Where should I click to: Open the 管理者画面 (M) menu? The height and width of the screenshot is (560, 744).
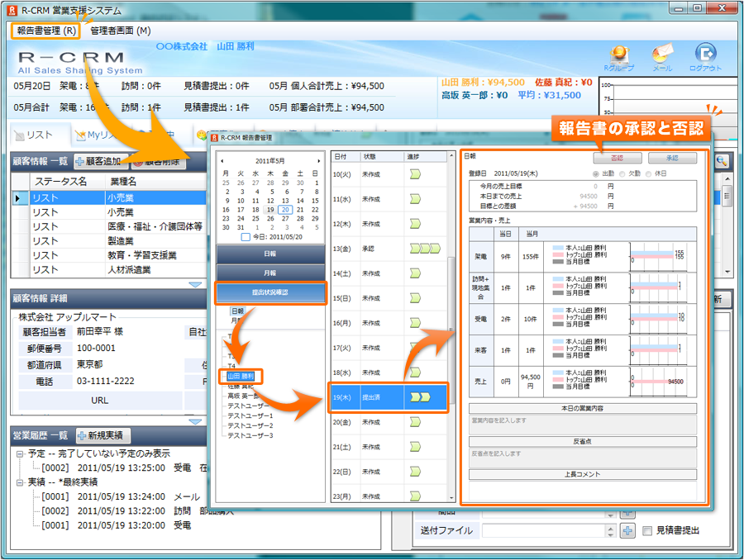121,31
